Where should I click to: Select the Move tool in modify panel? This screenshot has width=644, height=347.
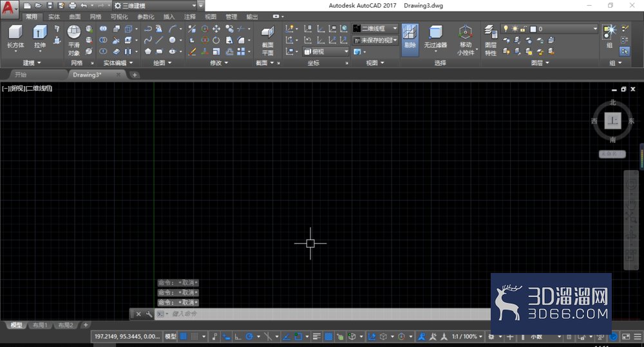pyautogui.click(x=216, y=29)
